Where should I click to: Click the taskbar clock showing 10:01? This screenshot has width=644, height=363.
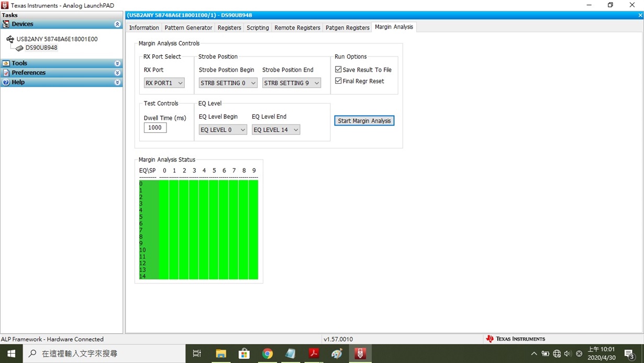point(601,354)
